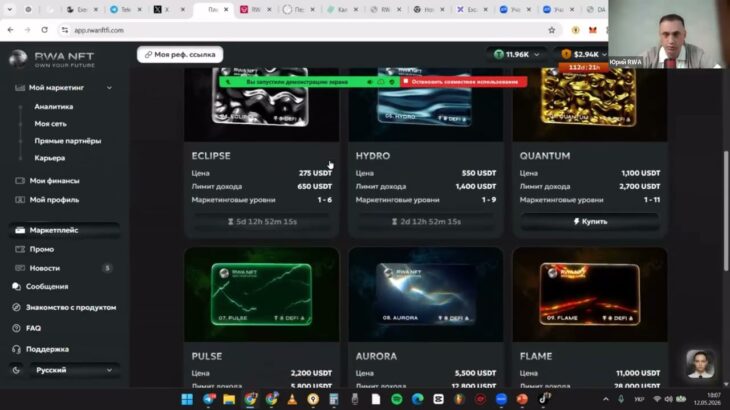Show hidden system tray icons
This screenshot has height=410, width=730.
pyautogui.click(x=606, y=399)
